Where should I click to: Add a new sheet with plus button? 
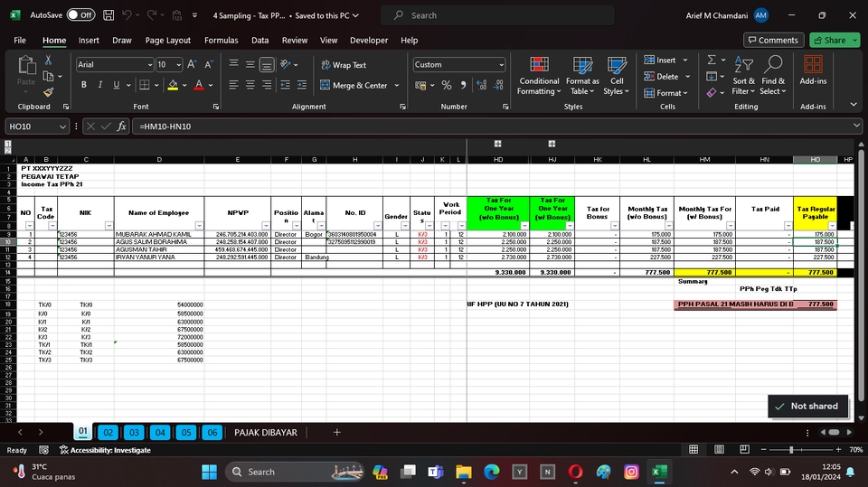coord(336,432)
